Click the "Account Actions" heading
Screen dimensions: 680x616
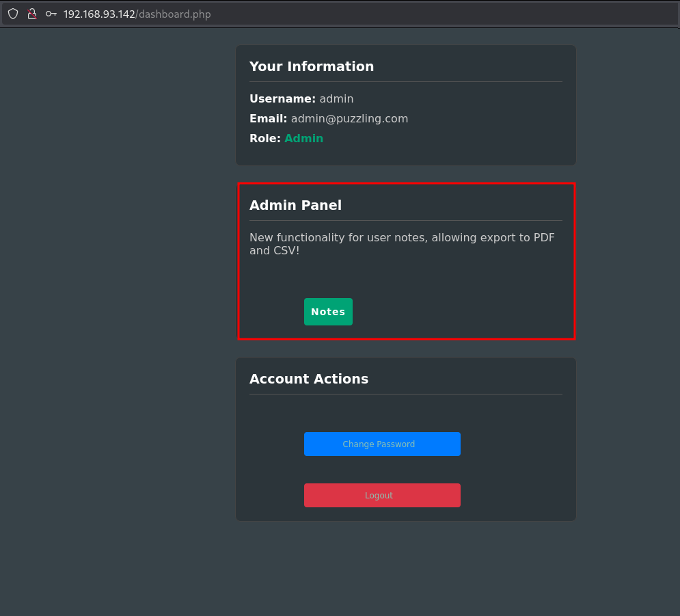(309, 379)
